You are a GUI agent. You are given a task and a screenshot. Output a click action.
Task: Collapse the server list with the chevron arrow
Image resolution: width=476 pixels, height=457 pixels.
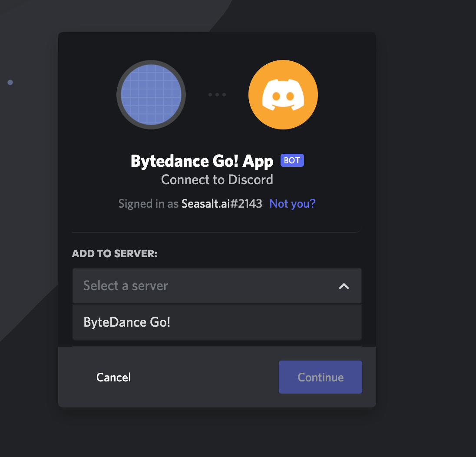[344, 286]
